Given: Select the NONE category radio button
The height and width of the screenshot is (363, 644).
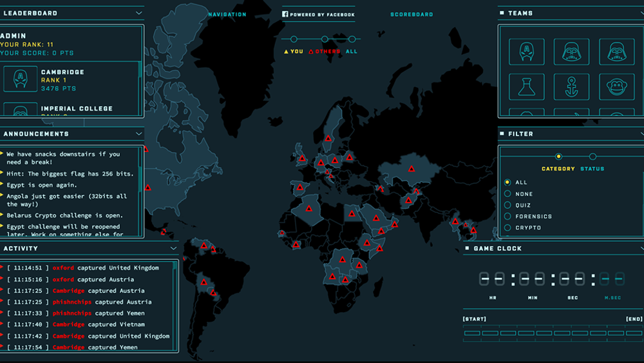Looking at the screenshot, I should pos(507,193).
